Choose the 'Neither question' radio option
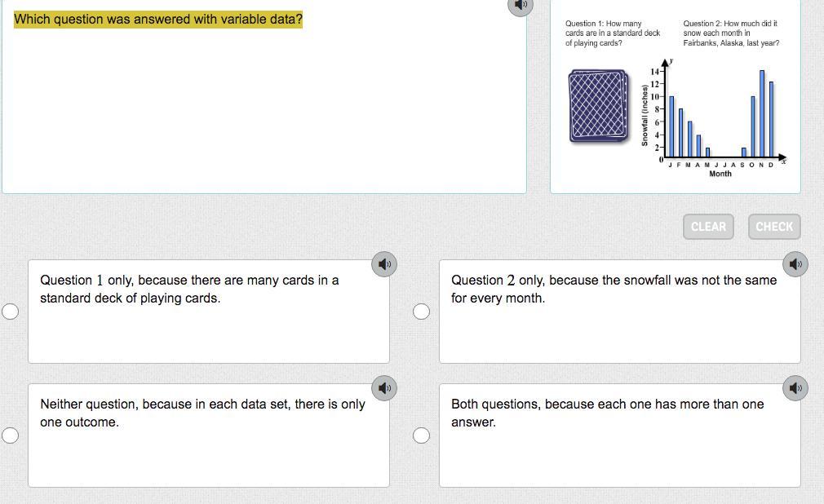This screenshot has height=504, width=824. (x=11, y=435)
